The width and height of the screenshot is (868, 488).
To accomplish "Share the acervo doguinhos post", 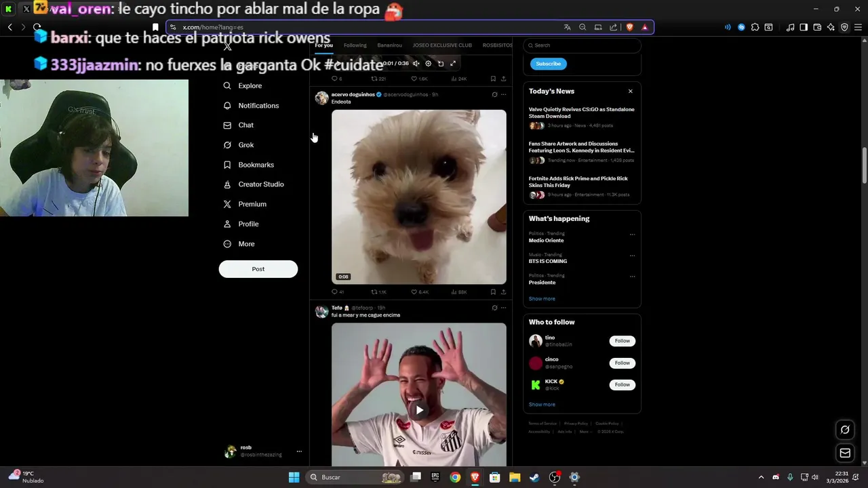I will [503, 292].
